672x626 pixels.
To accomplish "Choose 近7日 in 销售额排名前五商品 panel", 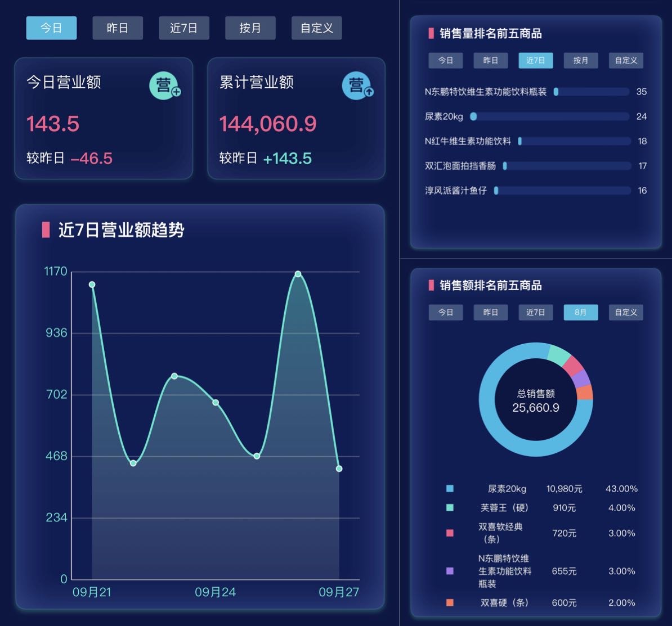I will (536, 312).
